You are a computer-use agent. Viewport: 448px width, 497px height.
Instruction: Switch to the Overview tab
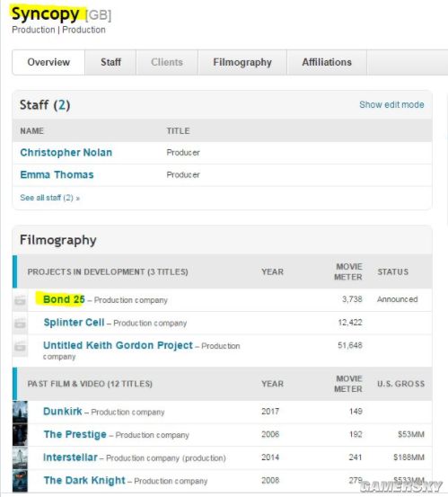click(48, 62)
